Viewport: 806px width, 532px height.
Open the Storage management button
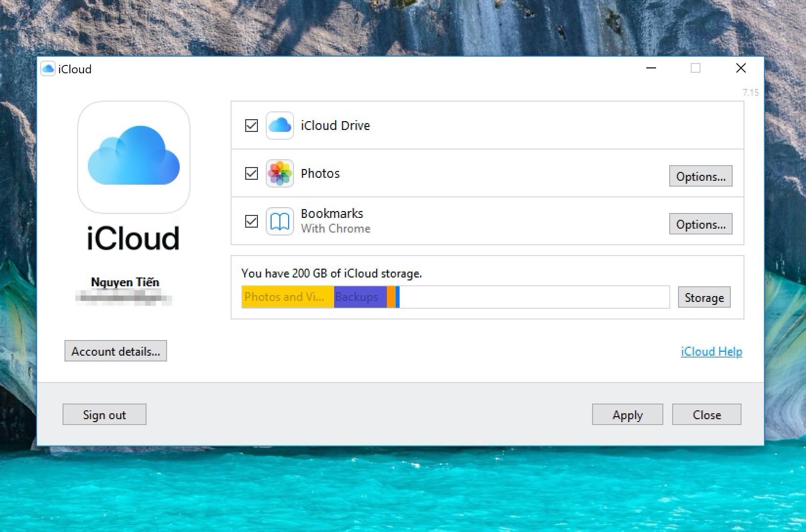click(x=704, y=298)
